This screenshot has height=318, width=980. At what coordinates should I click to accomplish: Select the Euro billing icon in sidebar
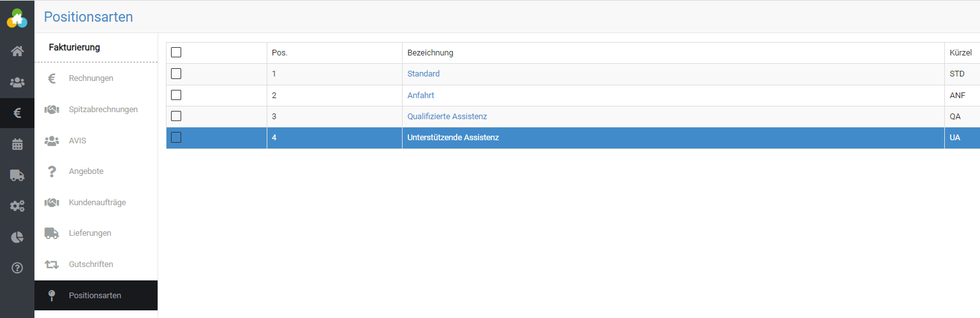(x=17, y=113)
